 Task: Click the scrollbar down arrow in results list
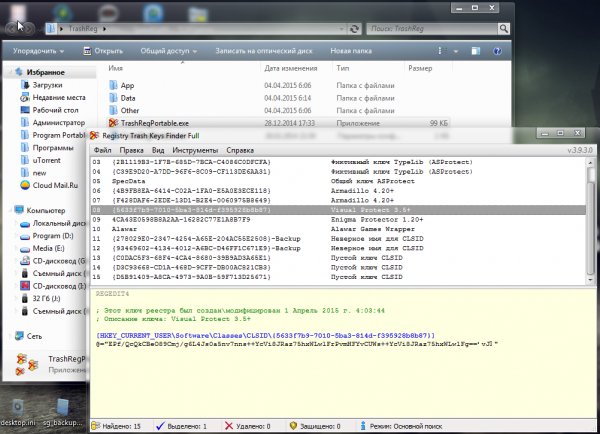pos(590,280)
